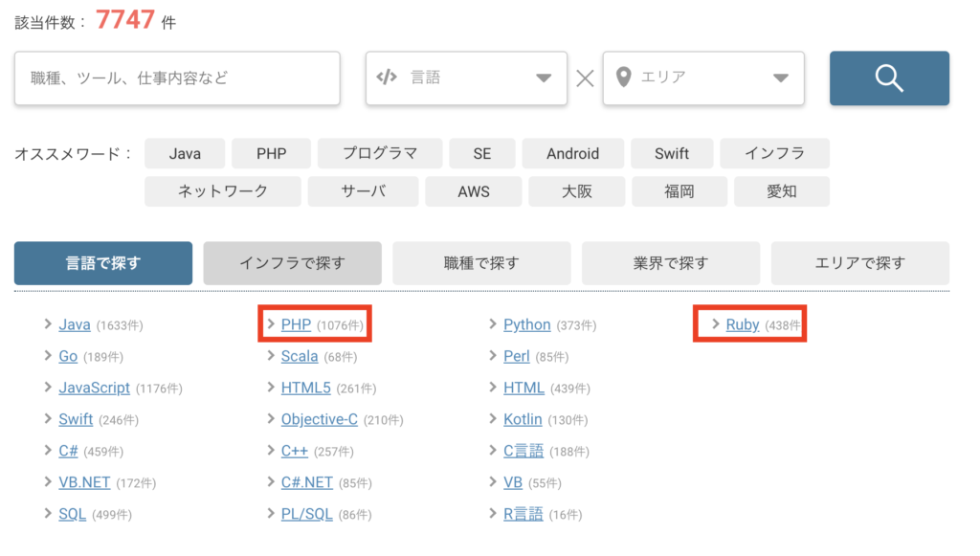The image size is (980, 556).
Task: Open the JavaScript language link
Action: 95,388
